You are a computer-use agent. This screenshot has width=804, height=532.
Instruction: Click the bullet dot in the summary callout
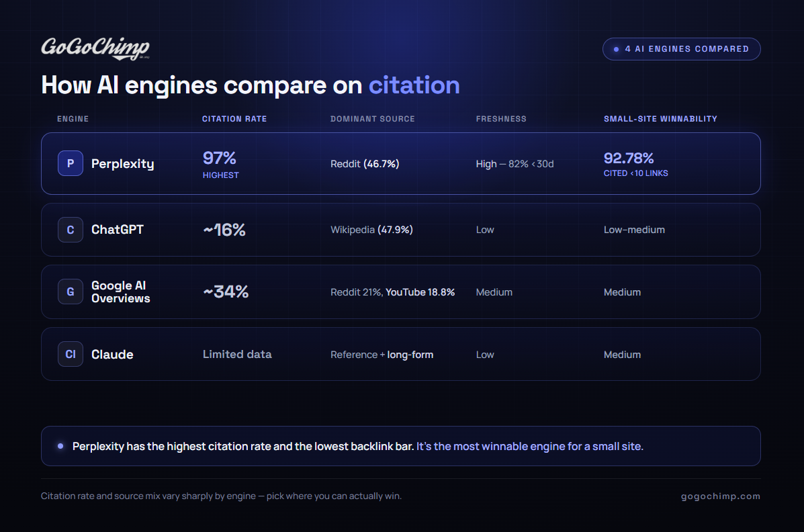coord(60,446)
